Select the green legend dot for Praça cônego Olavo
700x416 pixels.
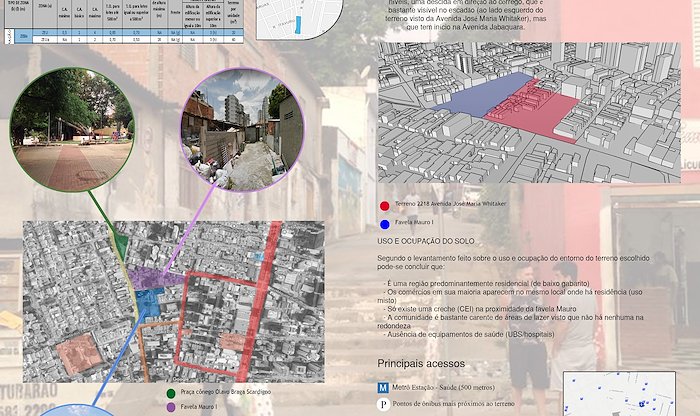pyautogui.click(x=171, y=393)
